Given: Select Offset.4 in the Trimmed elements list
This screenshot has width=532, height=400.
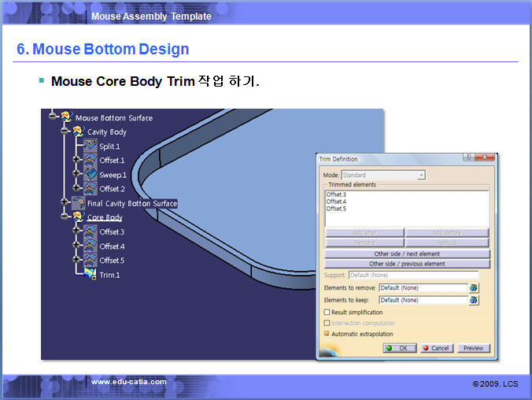Looking at the screenshot, I should [x=336, y=202].
